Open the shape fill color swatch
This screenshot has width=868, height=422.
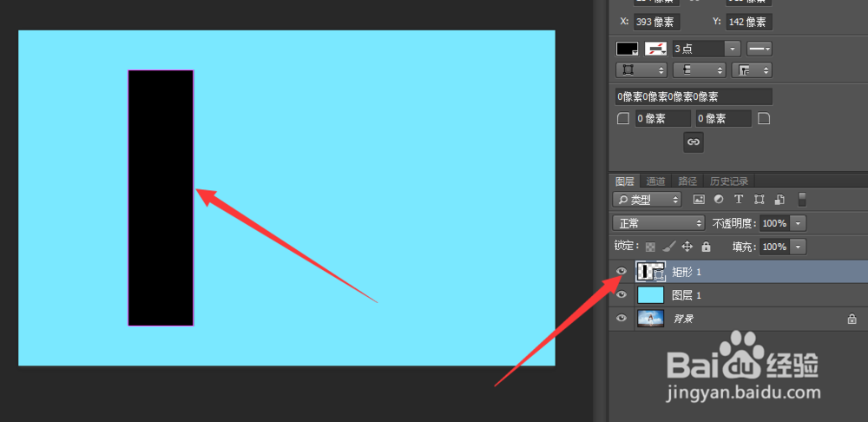coord(628,49)
